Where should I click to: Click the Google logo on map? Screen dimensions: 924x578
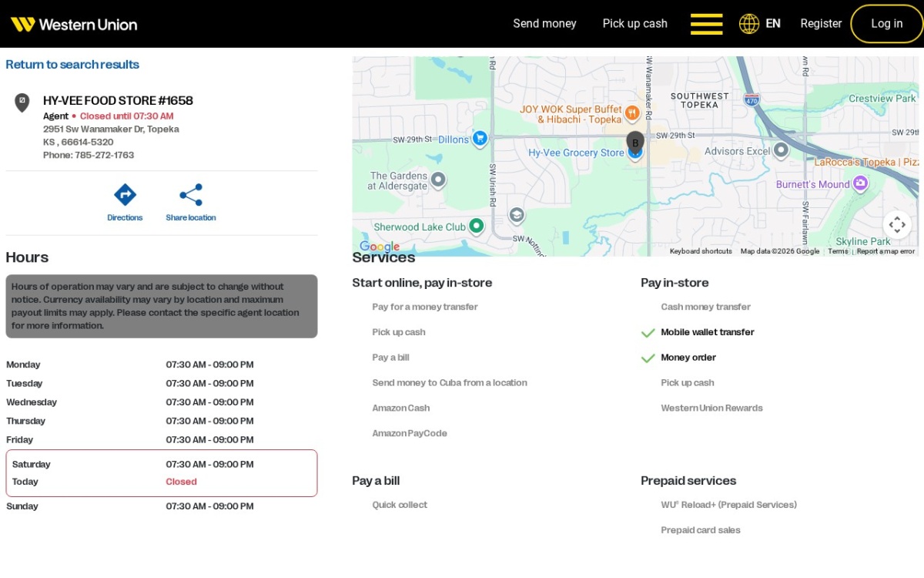(x=380, y=247)
